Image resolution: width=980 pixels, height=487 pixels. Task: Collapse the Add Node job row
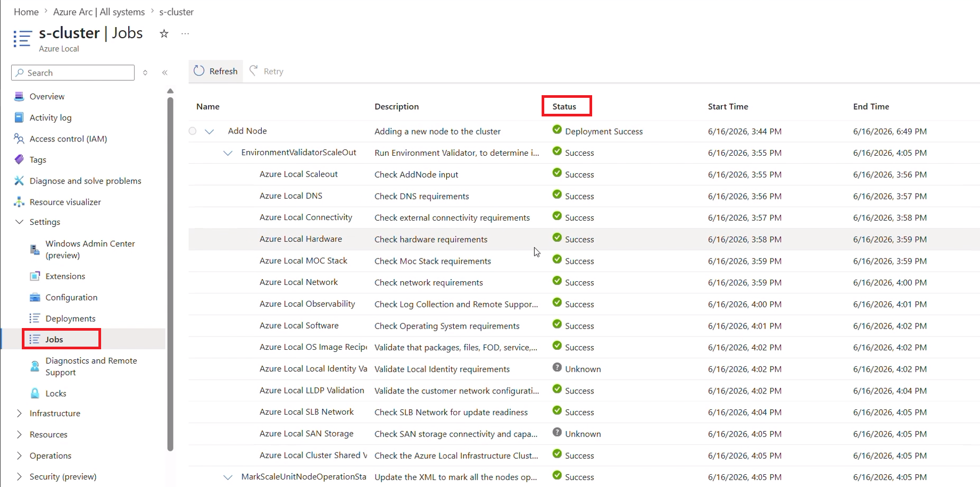[210, 131]
